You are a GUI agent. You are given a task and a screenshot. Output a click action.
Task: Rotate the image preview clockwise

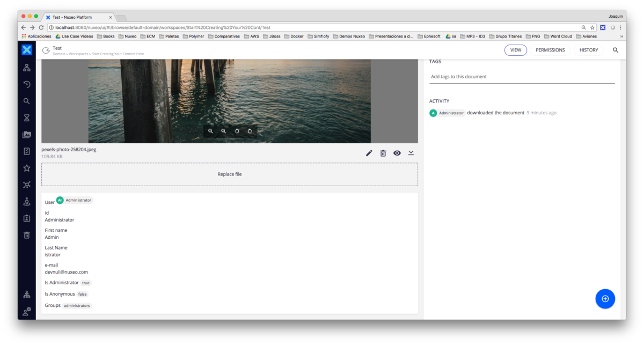[250, 131]
